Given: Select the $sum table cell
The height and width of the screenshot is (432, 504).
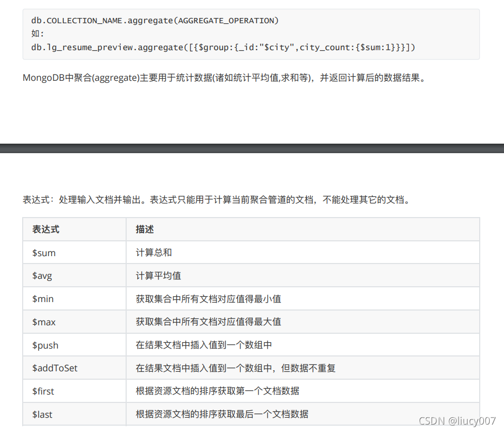Looking at the screenshot, I should [x=74, y=252].
